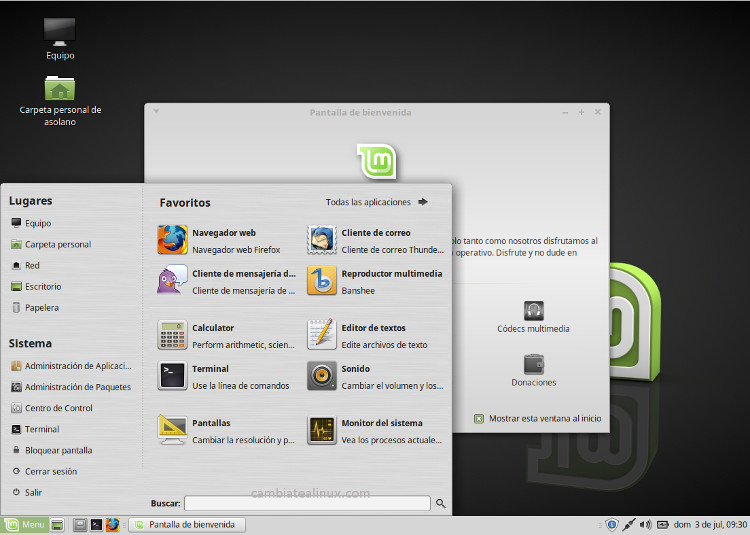Launch Monitor del sistema
The height and width of the screenshot is (535, 750).
tap(375, 431)
